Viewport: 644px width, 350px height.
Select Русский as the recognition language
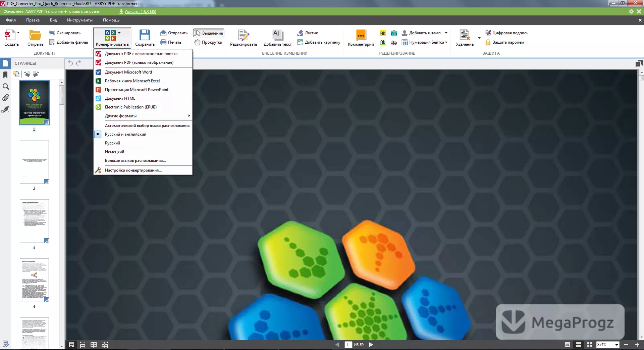click(143, 143)
